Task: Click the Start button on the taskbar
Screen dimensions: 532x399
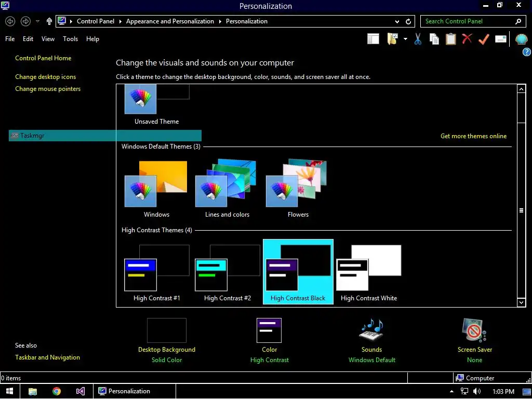Action: 10,391
